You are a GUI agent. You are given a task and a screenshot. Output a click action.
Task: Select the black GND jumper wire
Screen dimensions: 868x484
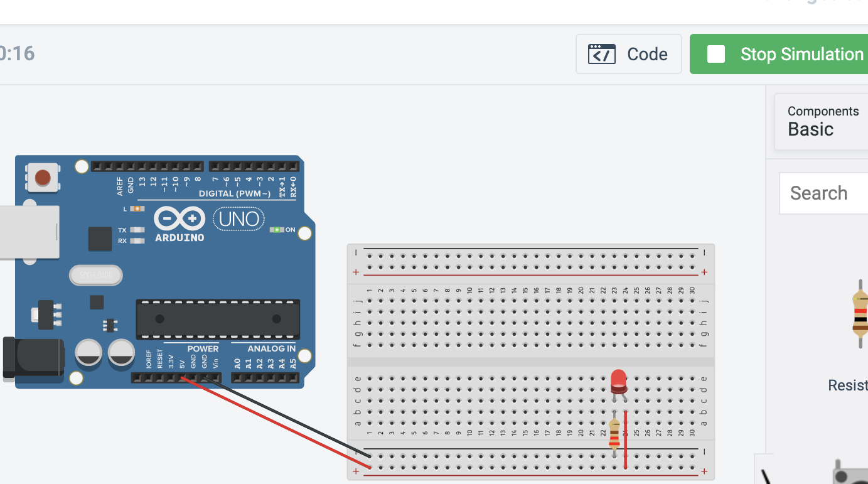pos(286,417)
